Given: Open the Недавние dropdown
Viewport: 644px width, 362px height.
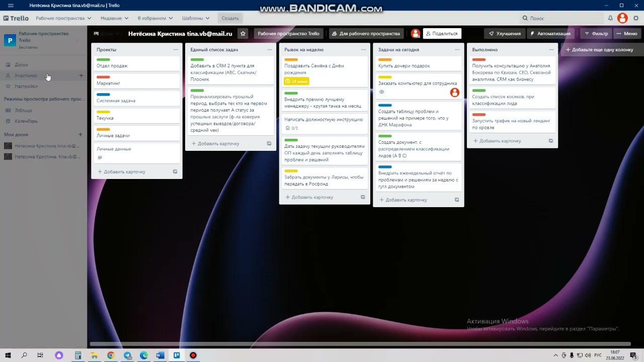Looking at the screenshot, I should (115, 18).
